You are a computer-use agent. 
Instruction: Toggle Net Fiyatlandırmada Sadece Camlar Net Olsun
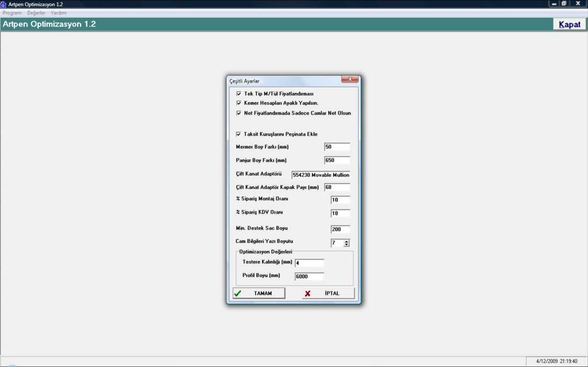click(239, 113)
